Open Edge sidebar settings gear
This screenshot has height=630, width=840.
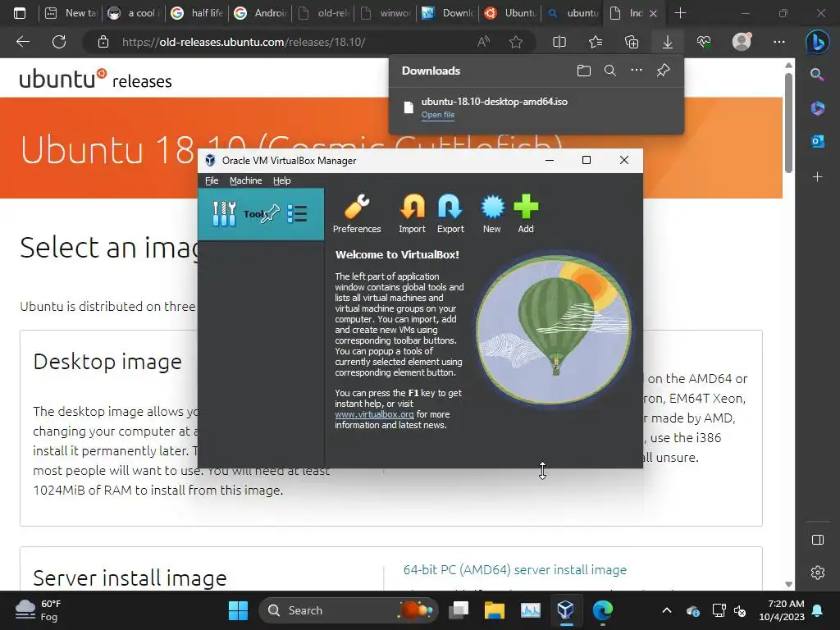coord(818,573)
